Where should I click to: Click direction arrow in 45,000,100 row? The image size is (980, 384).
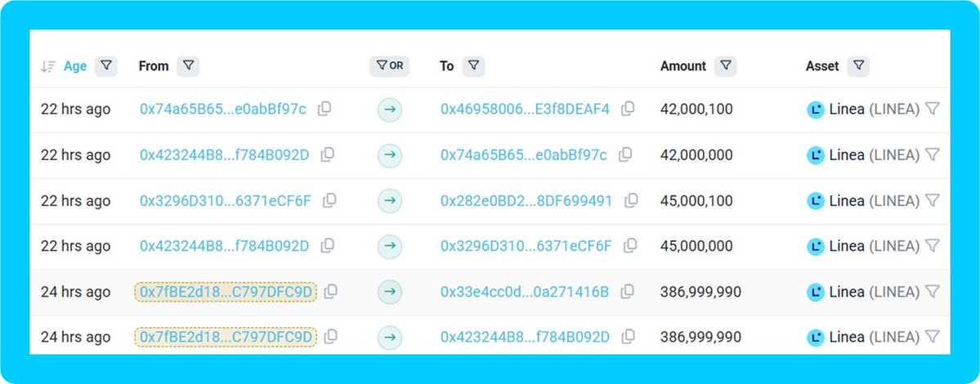[x=390, y=200]
